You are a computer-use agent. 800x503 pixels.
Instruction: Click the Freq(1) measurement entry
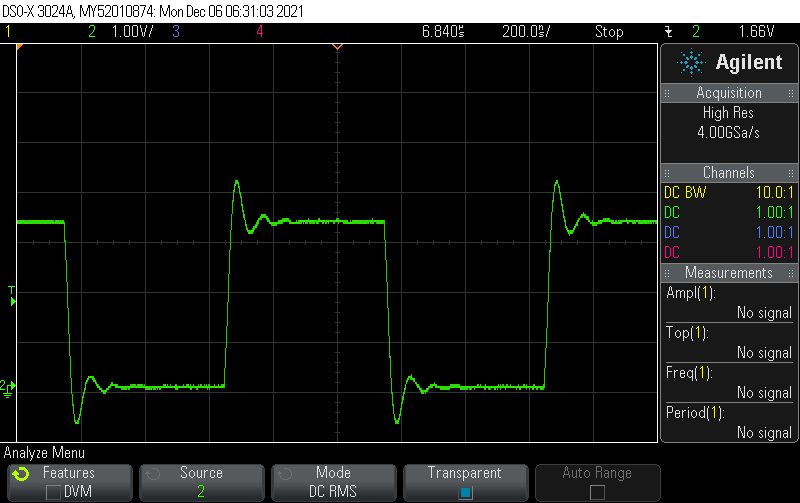click(x=729, y=383)
